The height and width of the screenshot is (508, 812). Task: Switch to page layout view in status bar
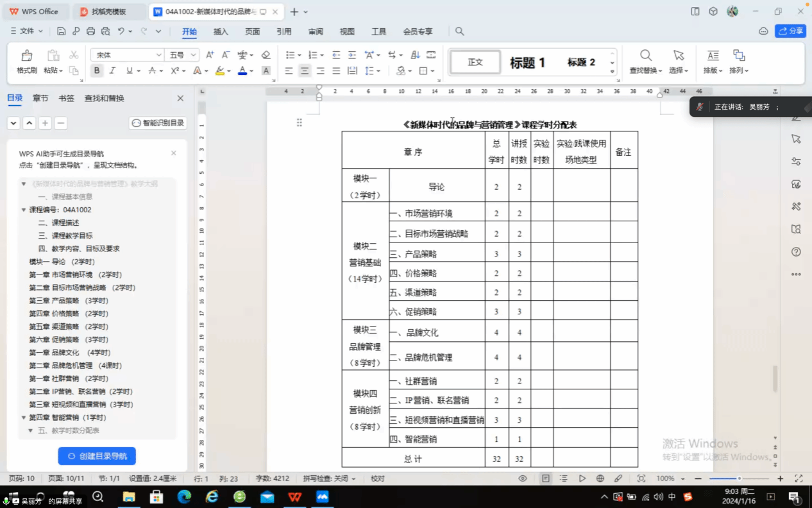(x=545, y=478)
